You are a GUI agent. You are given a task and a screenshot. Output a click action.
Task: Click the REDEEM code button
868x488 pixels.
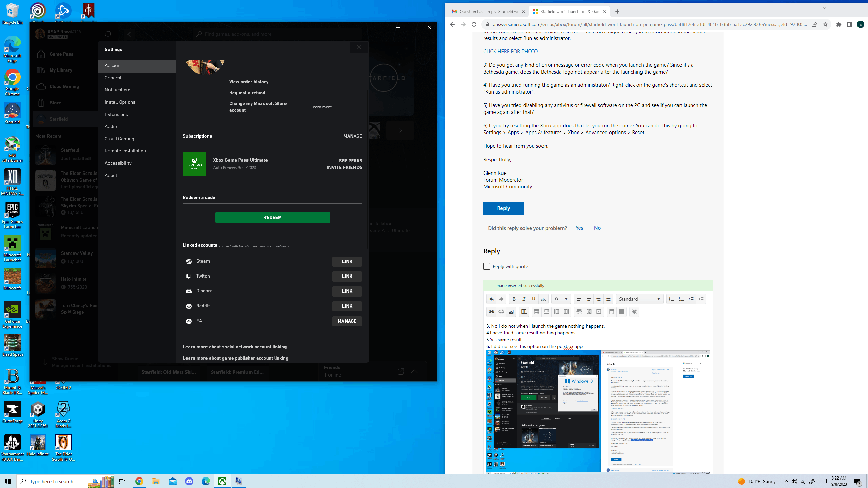273,217
